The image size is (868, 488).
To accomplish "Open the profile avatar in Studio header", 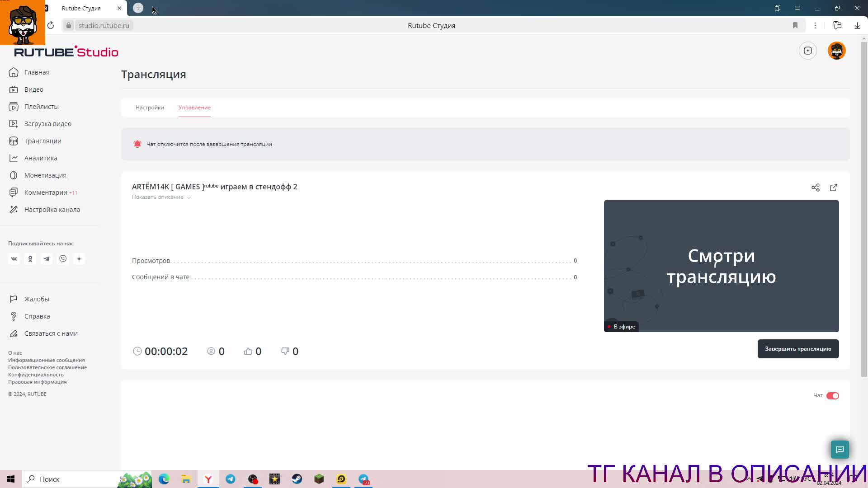I will pyautogui.click(x=837, y=51).
